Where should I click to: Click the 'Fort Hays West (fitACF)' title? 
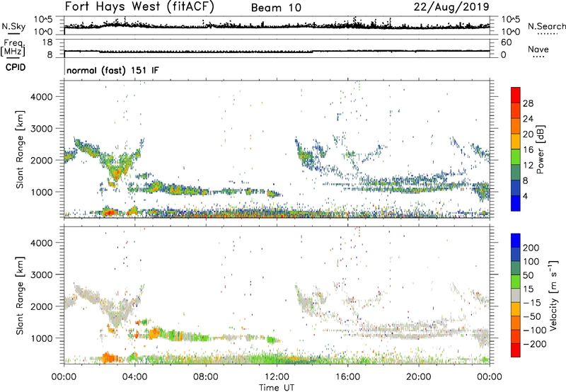[x=139, y=7]
